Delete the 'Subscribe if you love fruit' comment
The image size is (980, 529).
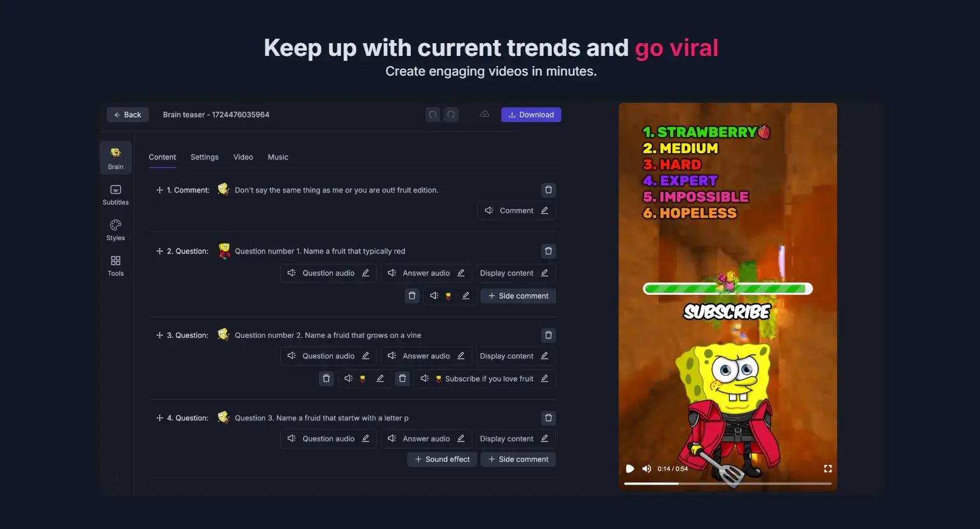[403, 378]
